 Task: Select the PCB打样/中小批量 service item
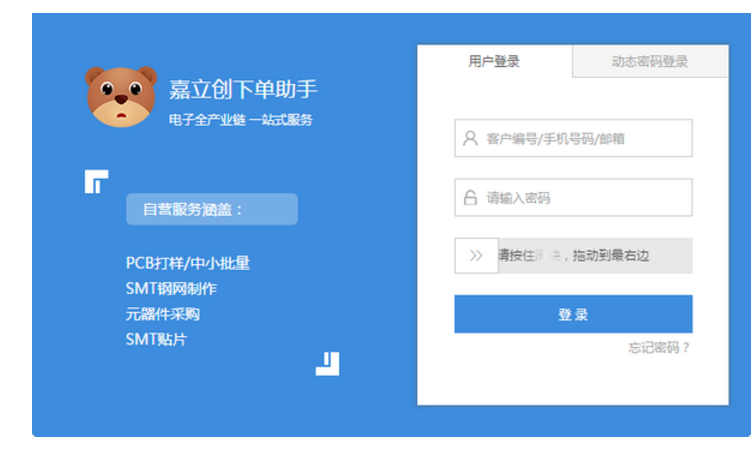coord(187,263)
